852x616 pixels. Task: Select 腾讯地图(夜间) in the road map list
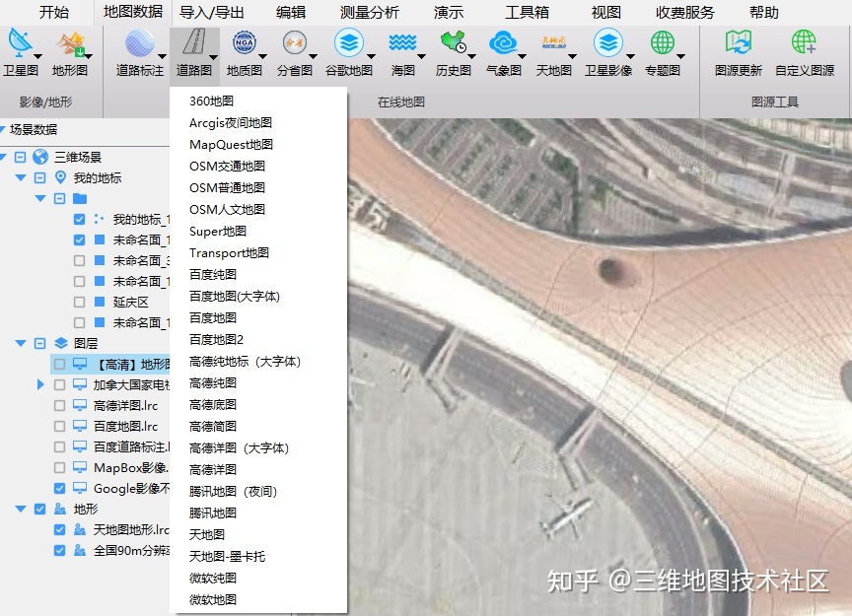pos(233,491)
